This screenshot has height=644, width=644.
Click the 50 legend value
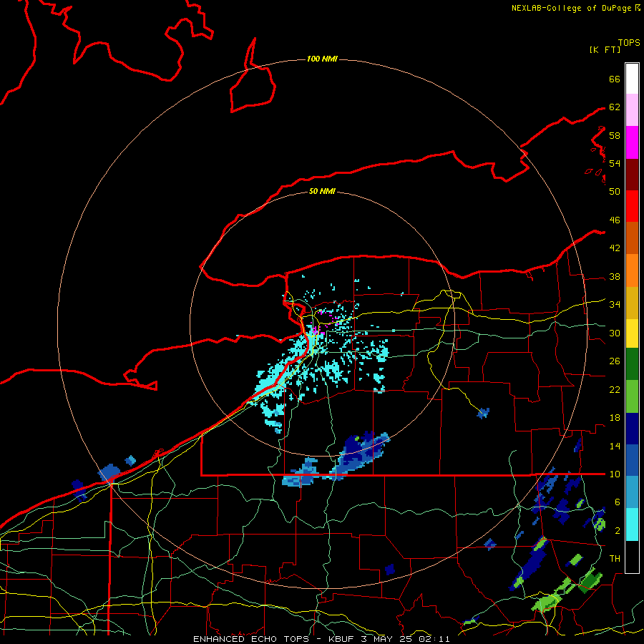(x=615, y=192)
